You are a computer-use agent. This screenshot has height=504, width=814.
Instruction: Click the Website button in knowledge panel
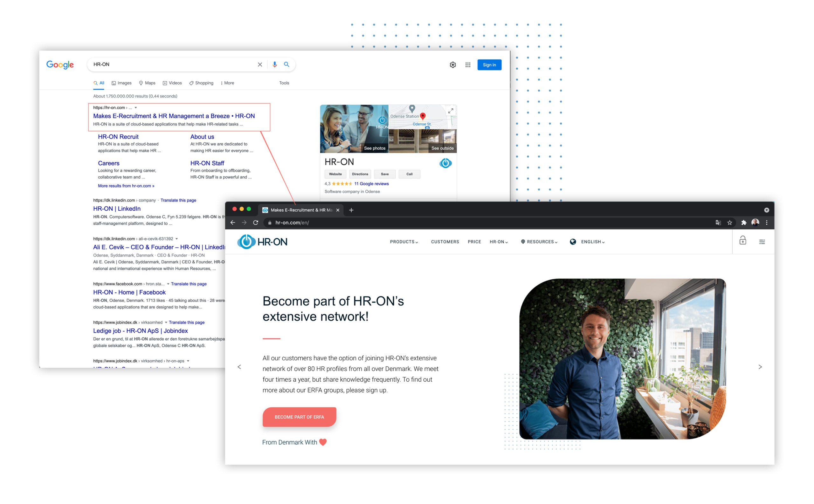[335, 174]
